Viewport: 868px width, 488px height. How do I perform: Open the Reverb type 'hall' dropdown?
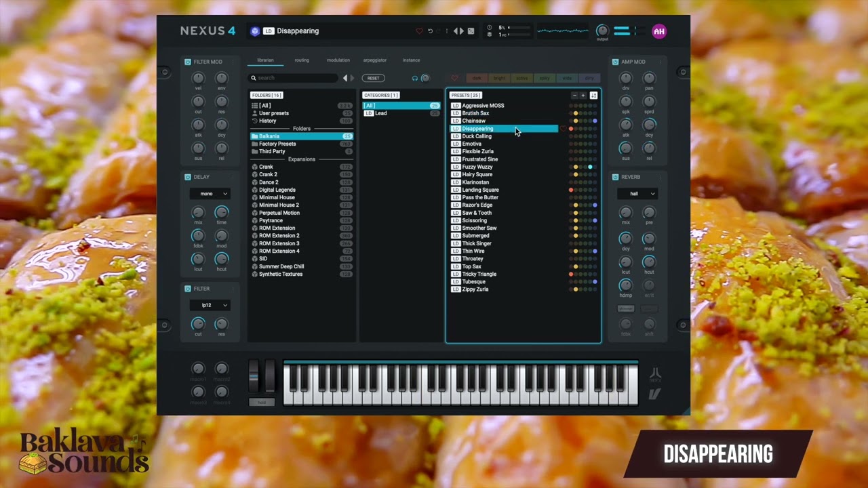(x=637, y=194)
